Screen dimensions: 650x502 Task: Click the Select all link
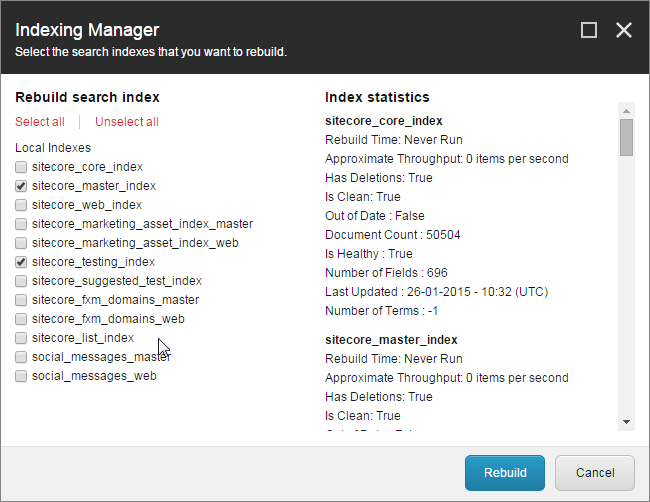click(40, 122)
